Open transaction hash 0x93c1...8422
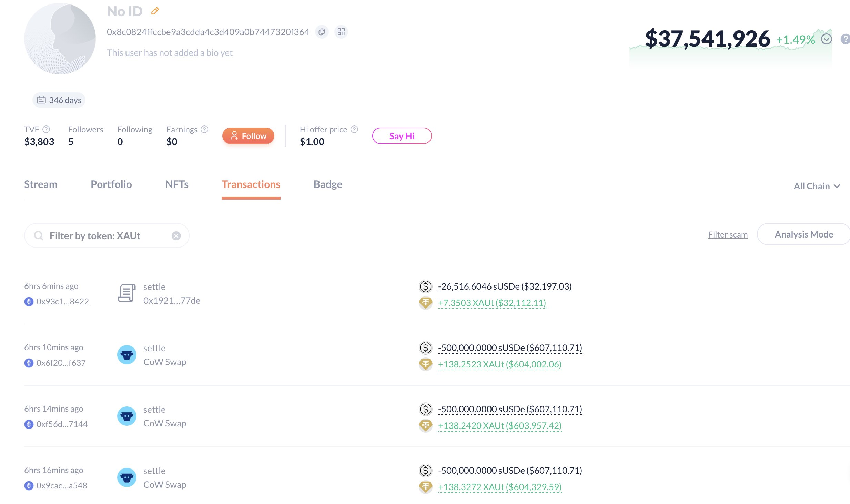 [x=62, y=302]
